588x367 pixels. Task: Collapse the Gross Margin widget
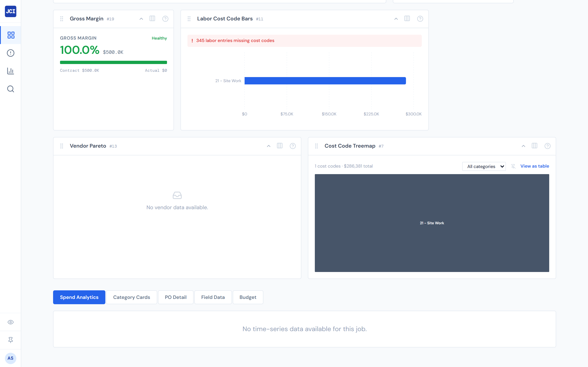click(141, 19)
